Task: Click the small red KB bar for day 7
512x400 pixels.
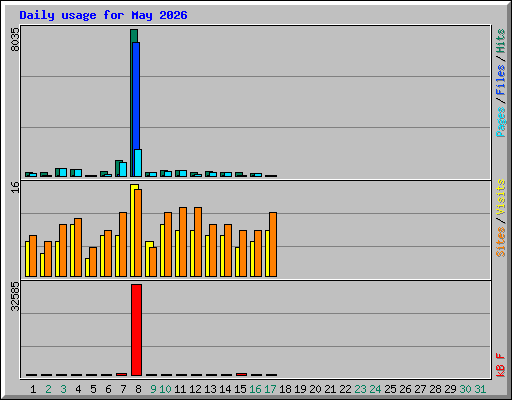Action: 122,374
